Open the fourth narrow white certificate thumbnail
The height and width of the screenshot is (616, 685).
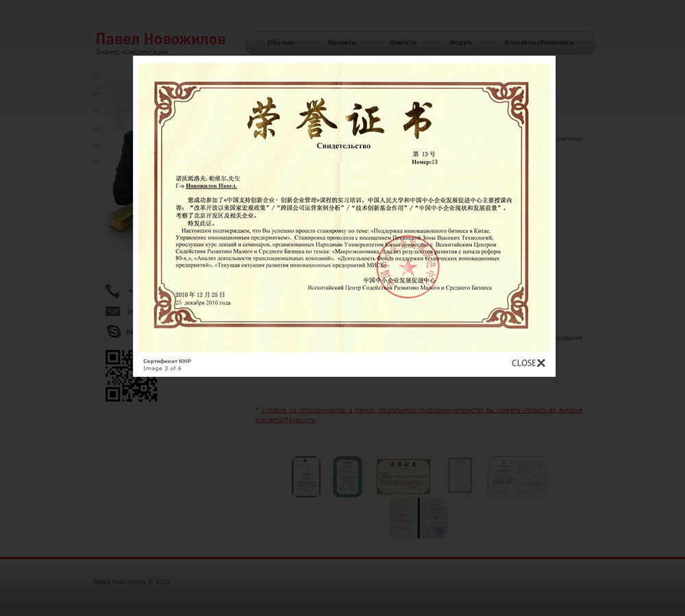(x=460, y=476)
